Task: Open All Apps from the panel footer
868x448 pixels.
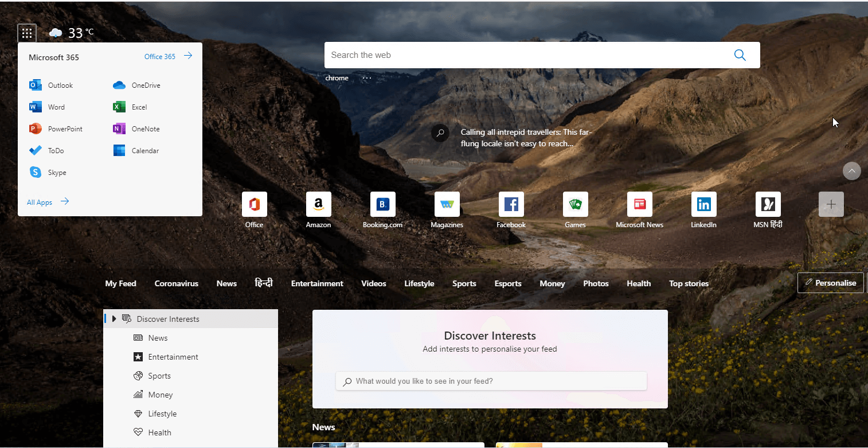Action: pyautogui.click(x=39, y=202)
